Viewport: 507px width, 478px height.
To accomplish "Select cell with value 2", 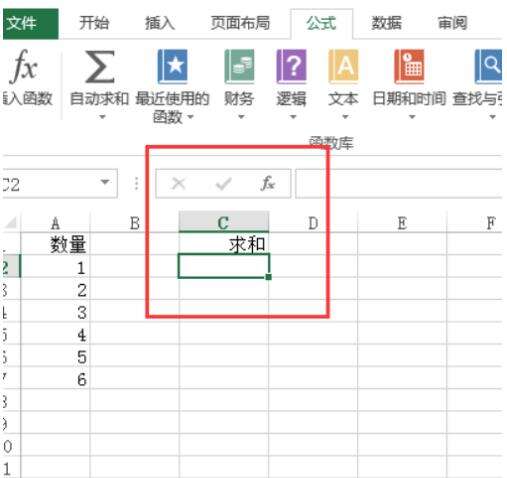I will coord(55,289).
